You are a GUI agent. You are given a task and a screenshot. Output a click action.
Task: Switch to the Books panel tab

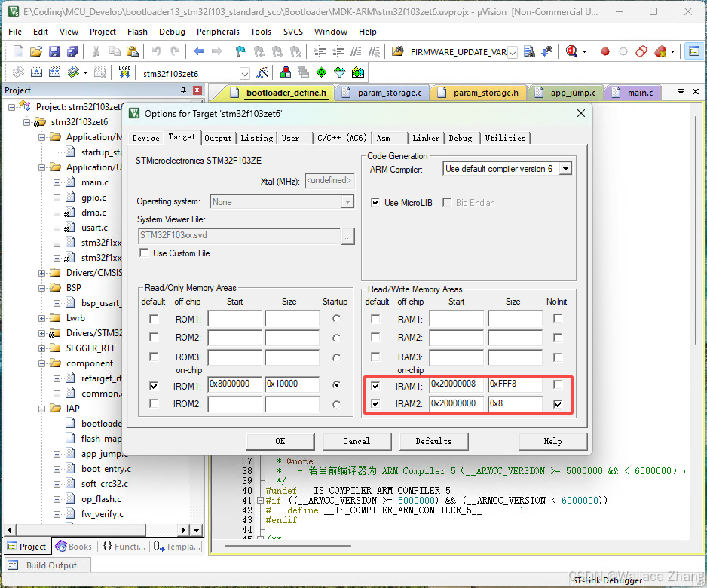coord(75,546)
